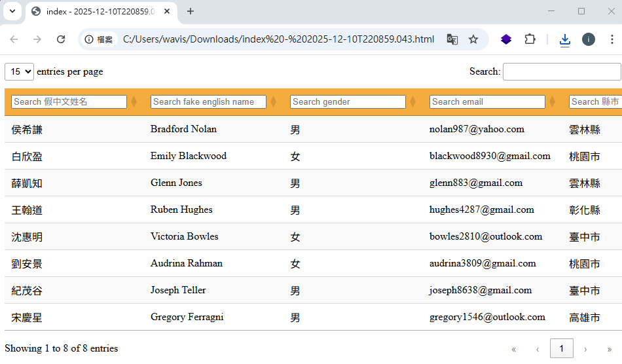The height and width of the screenshot is (364, 622).
Task: Toggle sort on the email column
Action: (553, 102)
